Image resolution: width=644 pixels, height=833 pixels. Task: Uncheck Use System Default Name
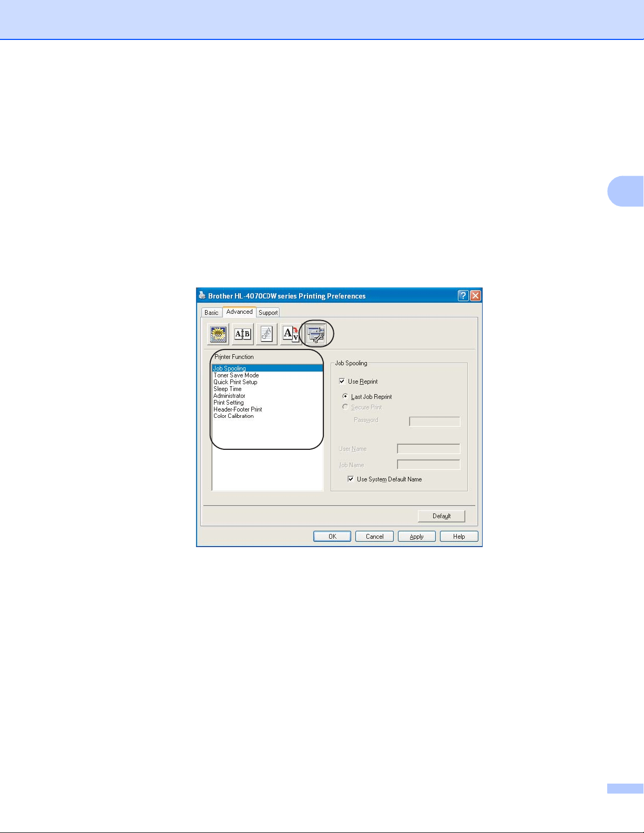click(x=351, y=479)
